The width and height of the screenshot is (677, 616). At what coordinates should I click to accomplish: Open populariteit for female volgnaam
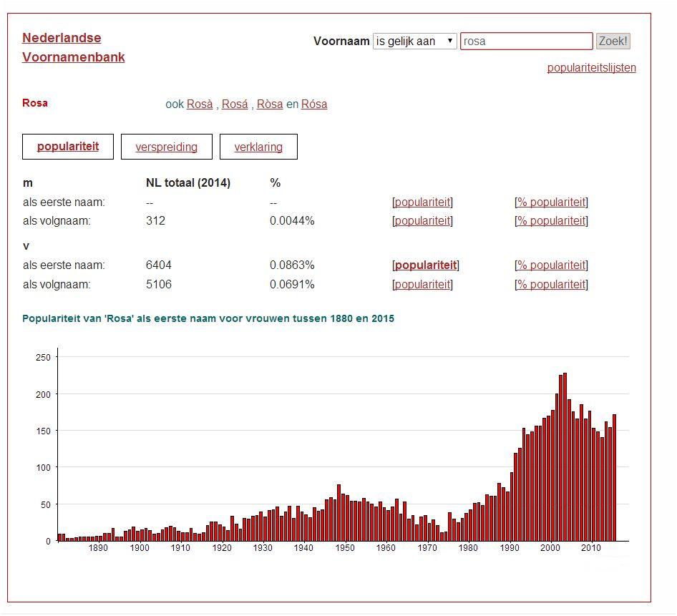[x=422, y=285]
